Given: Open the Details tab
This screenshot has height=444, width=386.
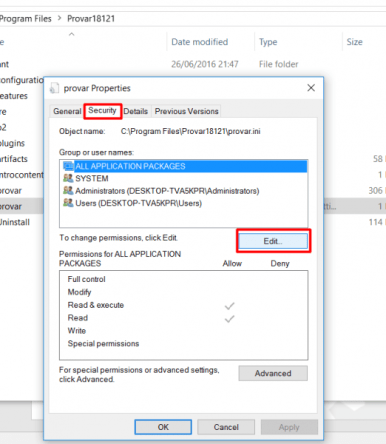Looking at the screenshot, I should click(136, 111).
